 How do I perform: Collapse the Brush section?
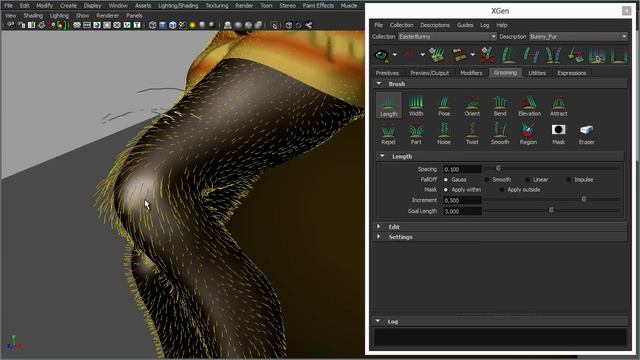[379, 84]
